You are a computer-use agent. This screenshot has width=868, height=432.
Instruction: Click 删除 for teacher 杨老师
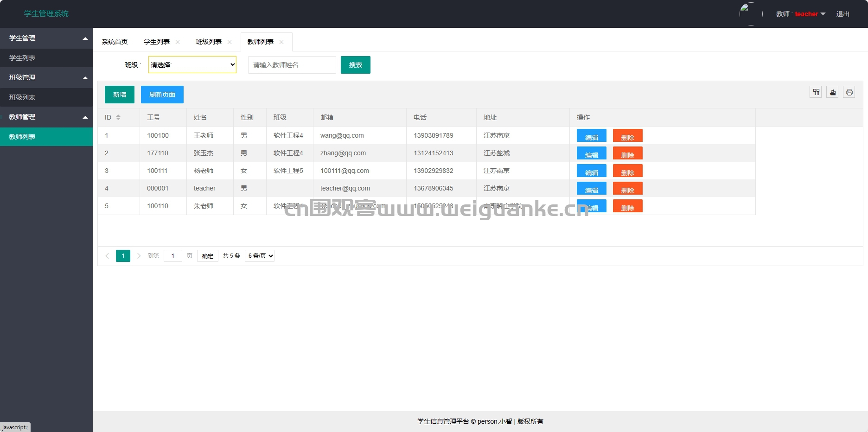(x=628, y=171)
